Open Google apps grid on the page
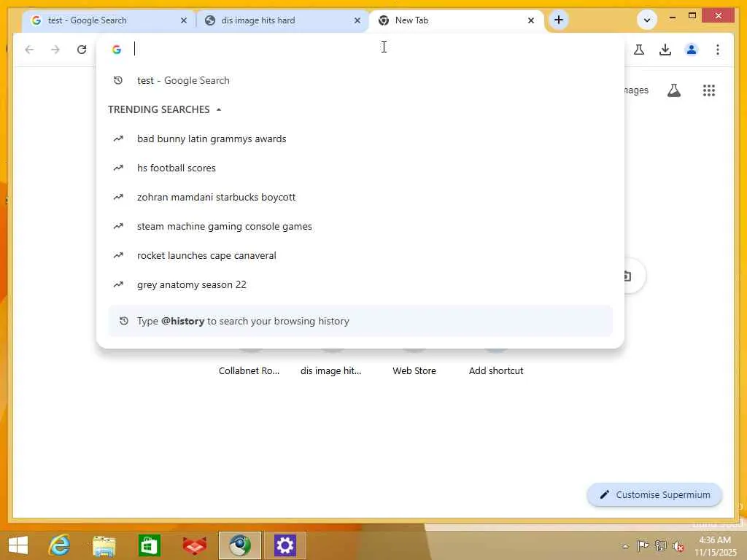This screenshot has height=560, width=747. click(x=709, y=90)
